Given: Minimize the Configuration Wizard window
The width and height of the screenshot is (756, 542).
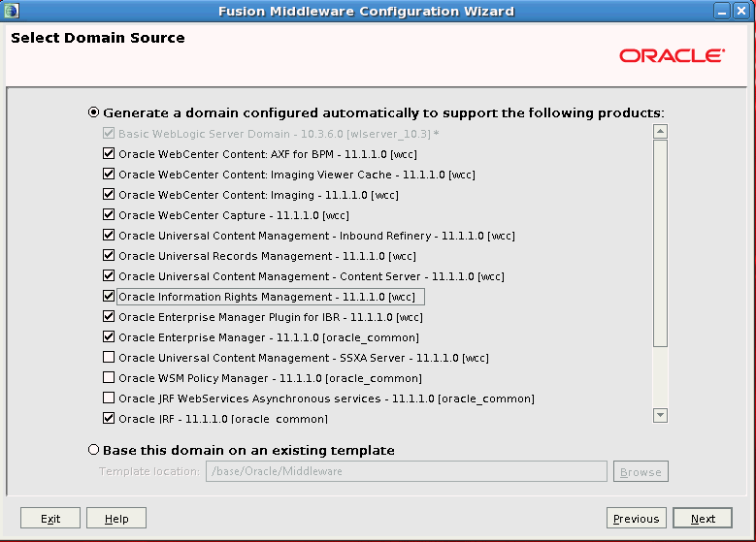Looking at the screenshot, I should (722, 11).
